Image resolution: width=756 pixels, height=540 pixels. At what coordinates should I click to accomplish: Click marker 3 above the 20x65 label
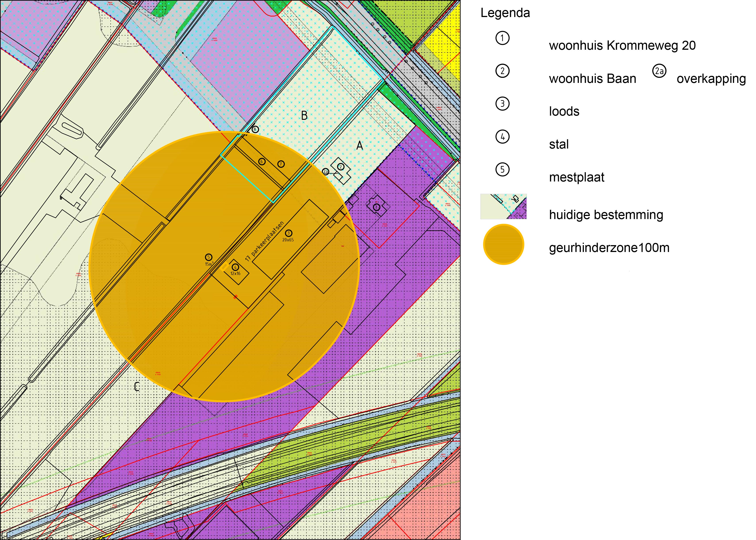[x=289, y=233]
